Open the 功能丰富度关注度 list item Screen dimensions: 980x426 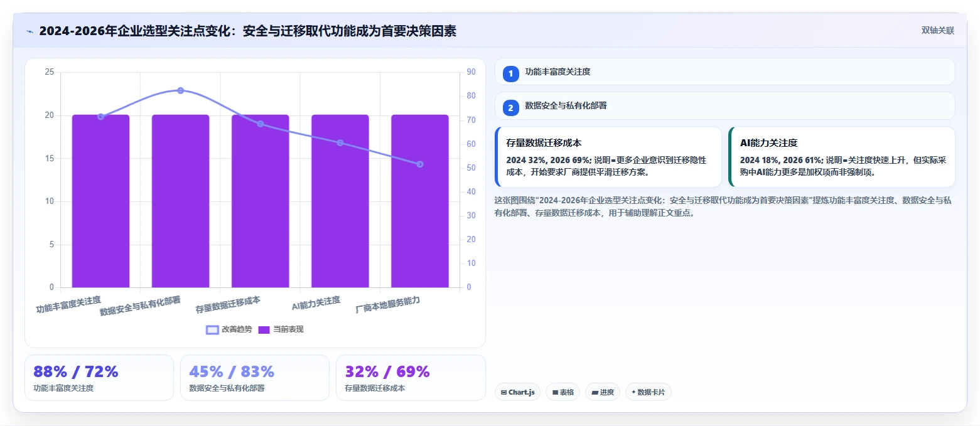pos(724,72)
